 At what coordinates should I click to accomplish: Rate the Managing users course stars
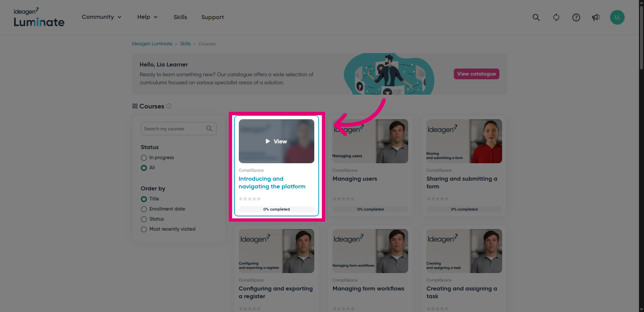click(x=343, y=199)
